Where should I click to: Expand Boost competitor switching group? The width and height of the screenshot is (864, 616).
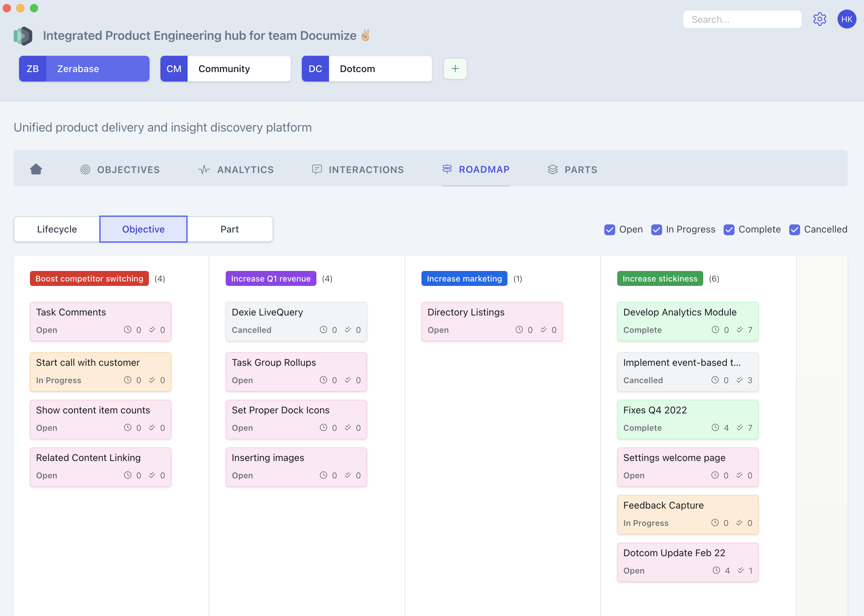[x=89, y=277]
